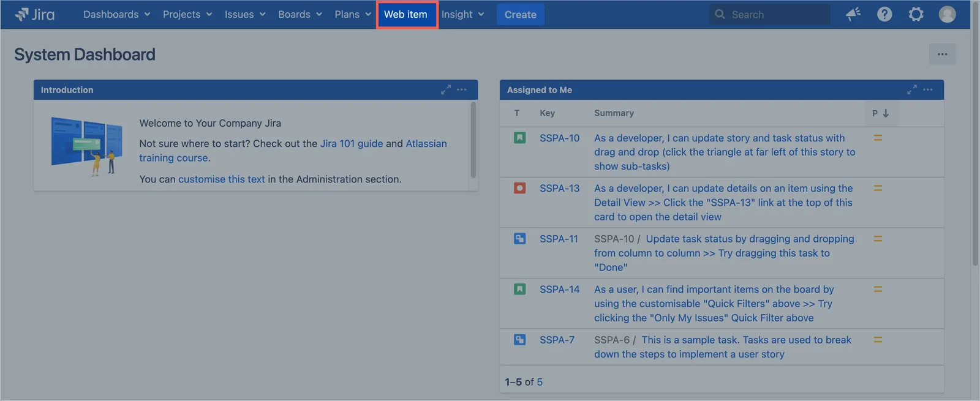Expand the Insight dropdown
The height and width of the screenshot is (401, 980).
pyautogui.click(x=463, y=14)
